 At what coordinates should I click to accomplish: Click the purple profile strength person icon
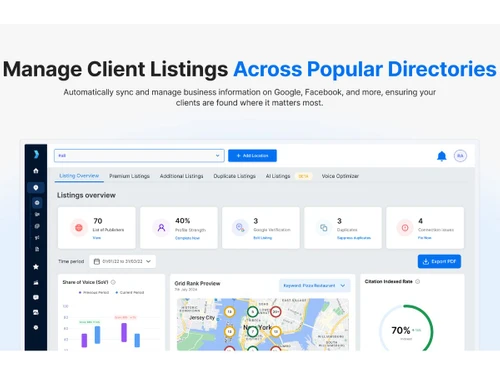click(x=161, y=228)
